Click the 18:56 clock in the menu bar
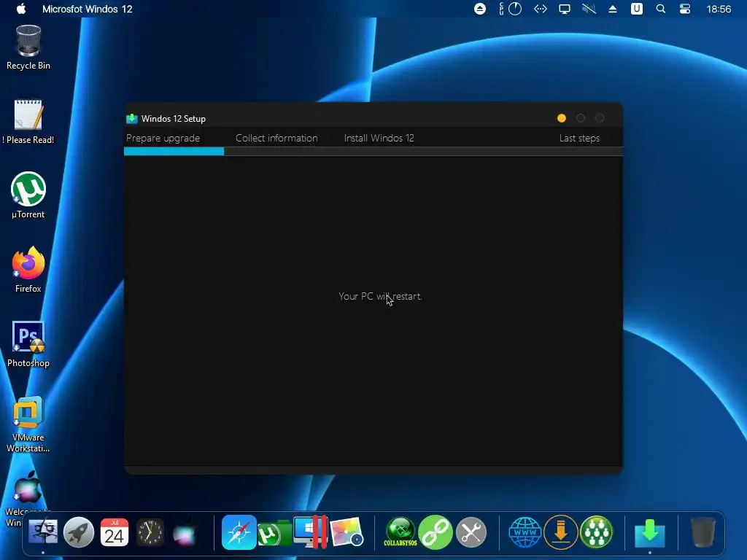This screenshot has width=747, height=560. click(719, 9)
